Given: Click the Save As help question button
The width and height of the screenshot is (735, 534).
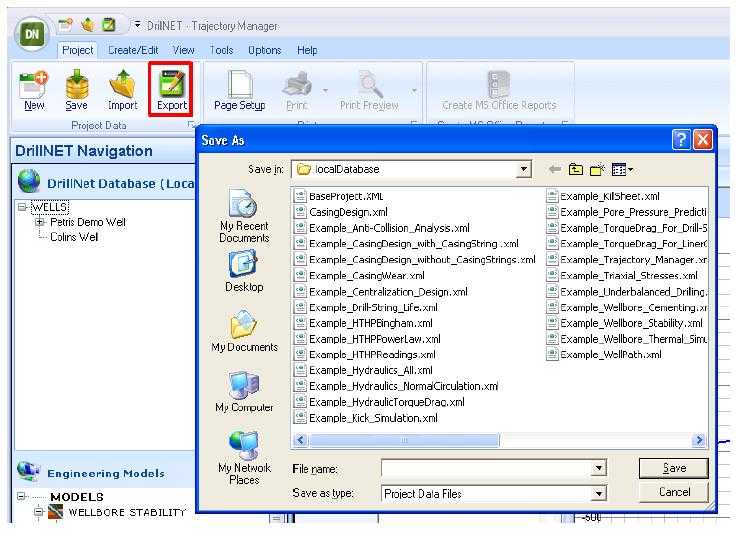Looking at the screenshot, I should 681,139.
